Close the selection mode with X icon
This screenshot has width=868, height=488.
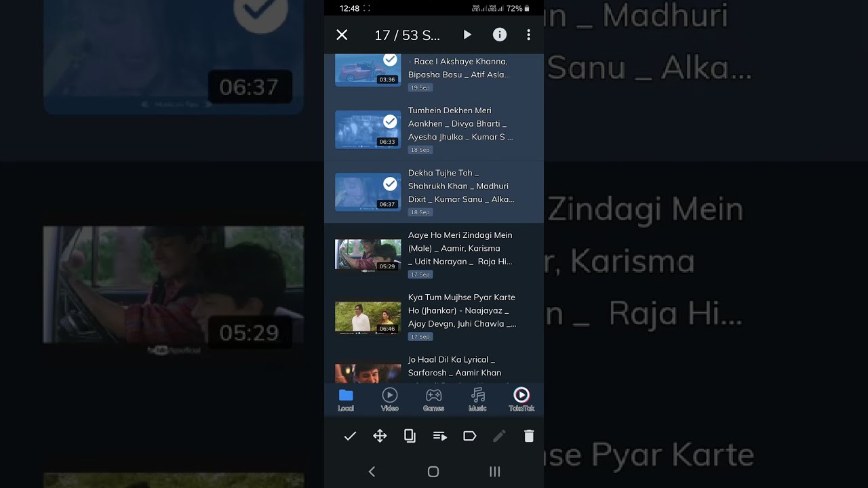pyautogui.click(x=342, y=35)
